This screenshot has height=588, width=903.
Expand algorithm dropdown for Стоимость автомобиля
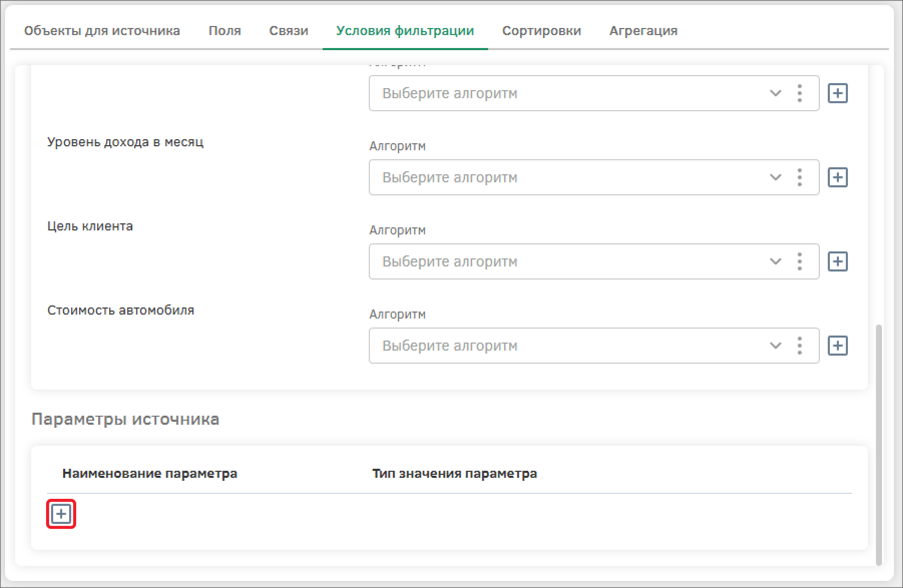[775, 346]
